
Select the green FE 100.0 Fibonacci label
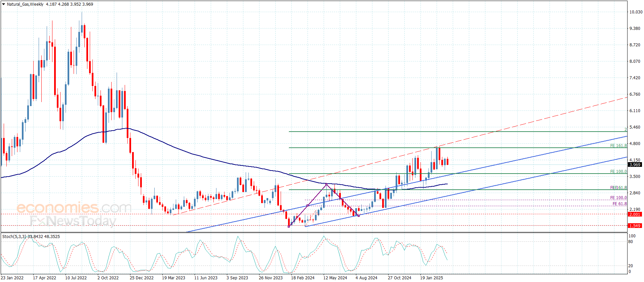(618, 172)
